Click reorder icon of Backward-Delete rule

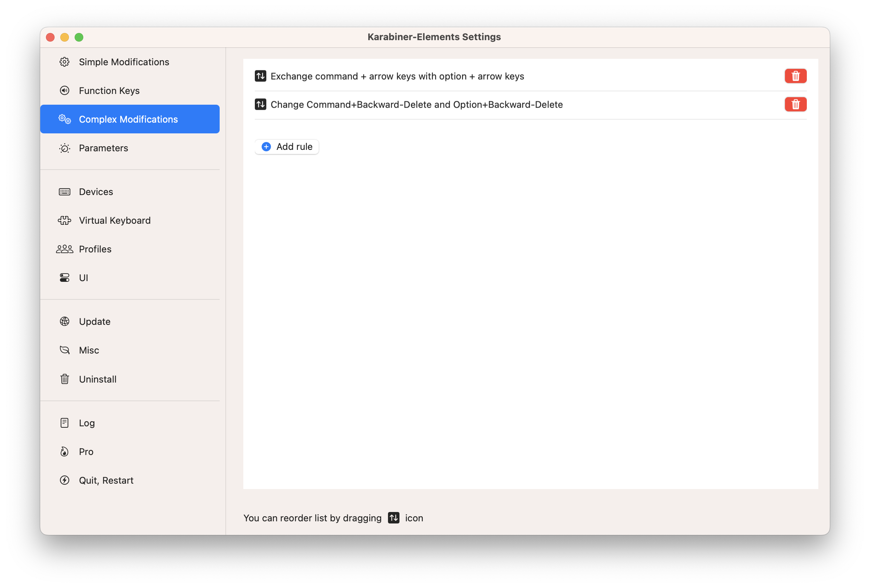tap(261, 104)
